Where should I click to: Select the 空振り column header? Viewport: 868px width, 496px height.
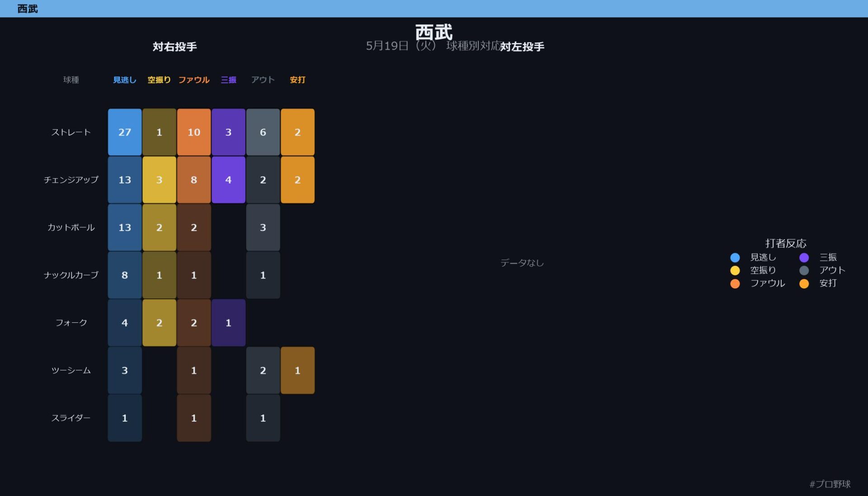coord(159,80)
